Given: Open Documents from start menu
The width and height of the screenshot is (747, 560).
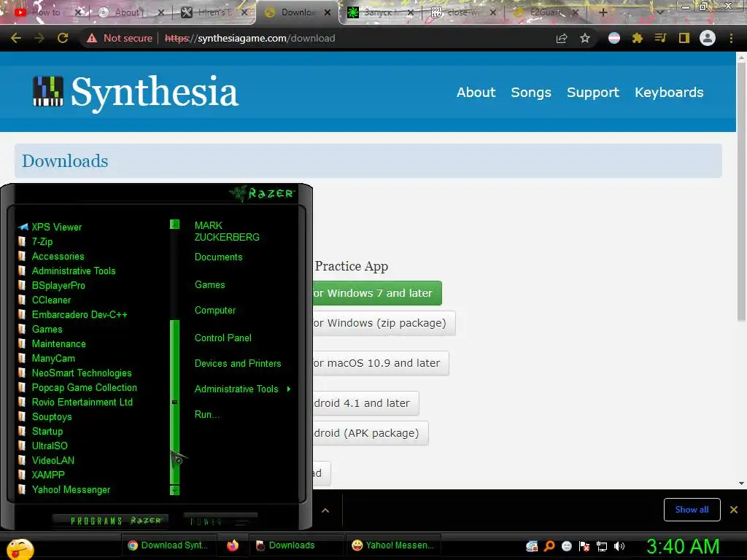Looking at the screenshot, I should [x=218, y=257].
